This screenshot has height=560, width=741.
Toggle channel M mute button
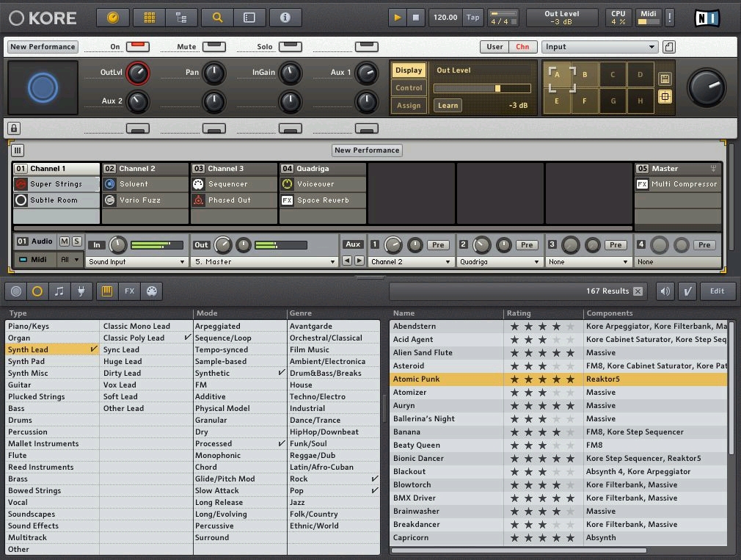(65, 241)
